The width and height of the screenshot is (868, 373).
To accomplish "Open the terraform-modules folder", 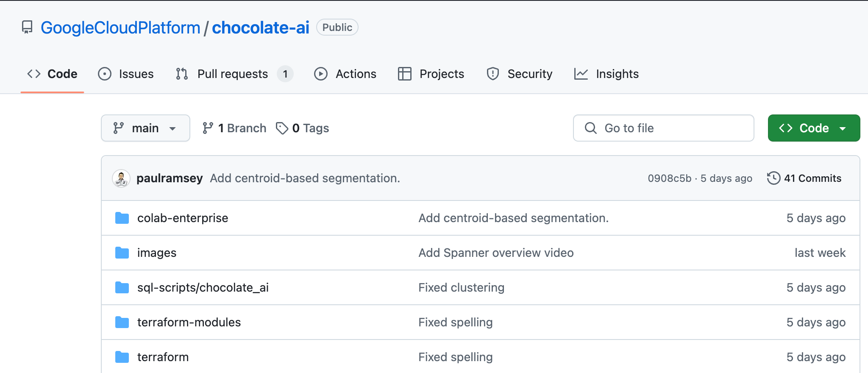I will 189,322.
